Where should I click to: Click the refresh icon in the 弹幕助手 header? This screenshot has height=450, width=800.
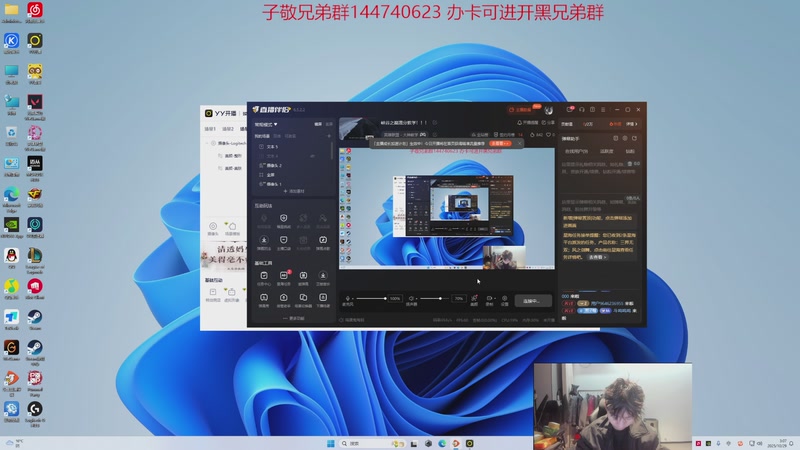tap(616, 138)
